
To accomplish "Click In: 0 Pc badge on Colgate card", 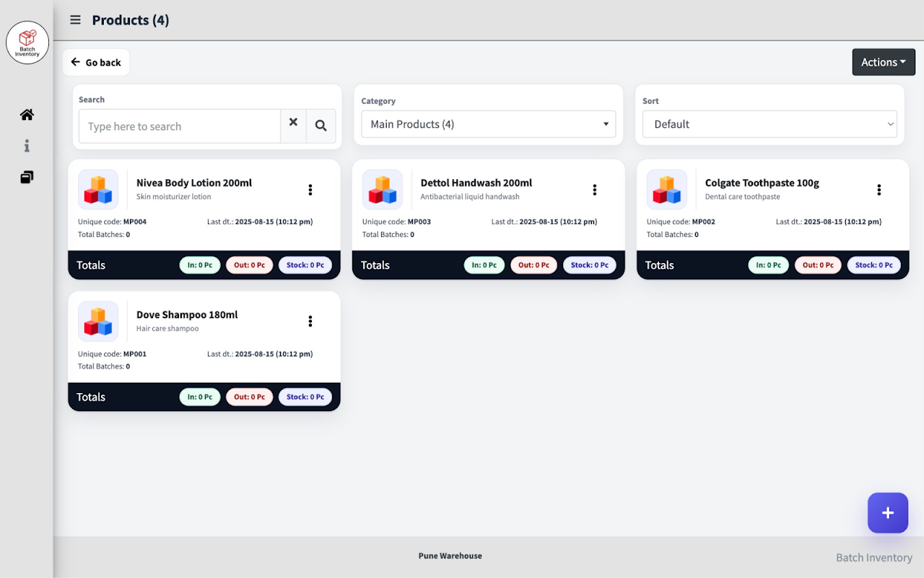I will click(769, 265).
